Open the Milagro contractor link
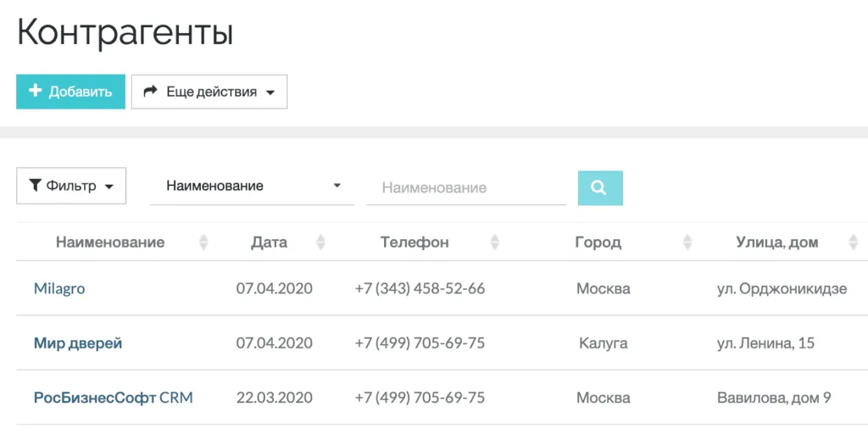The width and height of the screenshot is (868, 440). pyautogui.click(x=59, y=288)
